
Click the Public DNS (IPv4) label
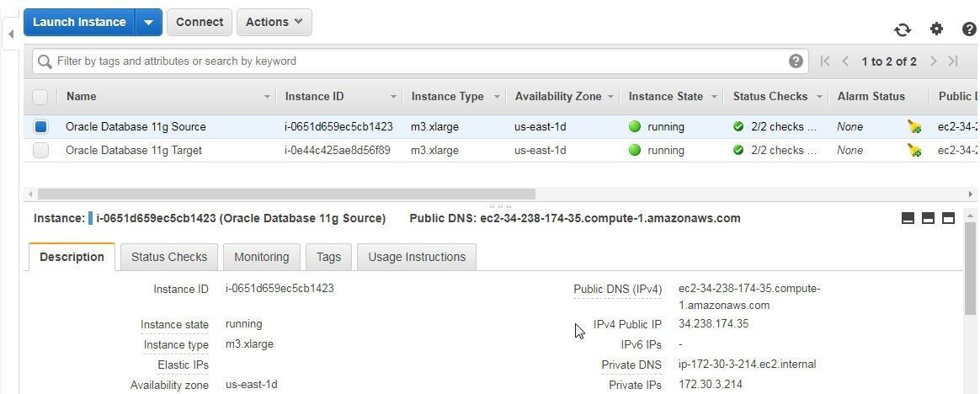tap(617, 290)
